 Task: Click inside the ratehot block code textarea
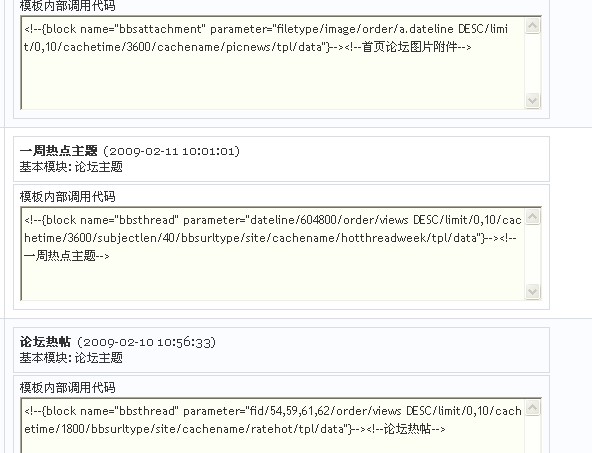point(273,425)
